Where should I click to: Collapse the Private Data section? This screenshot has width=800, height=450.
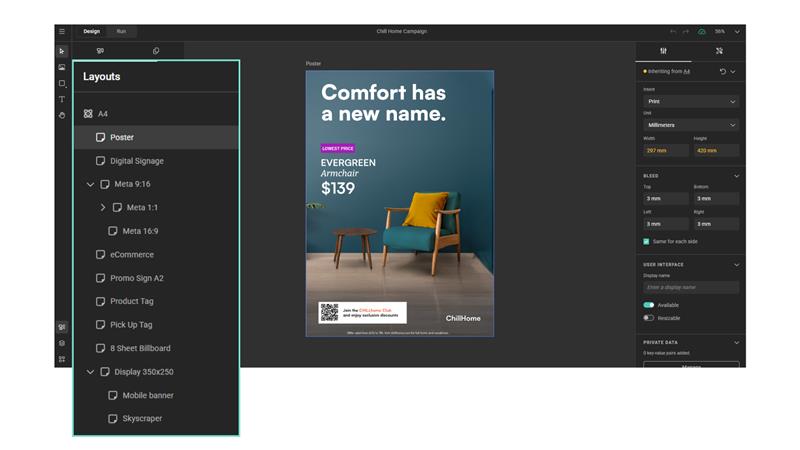coord(736,342)
